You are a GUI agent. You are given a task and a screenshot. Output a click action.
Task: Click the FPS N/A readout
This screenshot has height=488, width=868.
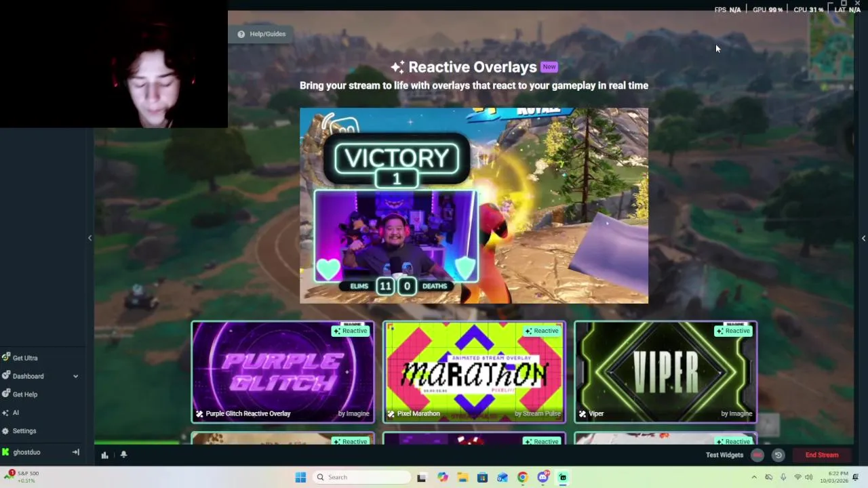click(728, 9)
